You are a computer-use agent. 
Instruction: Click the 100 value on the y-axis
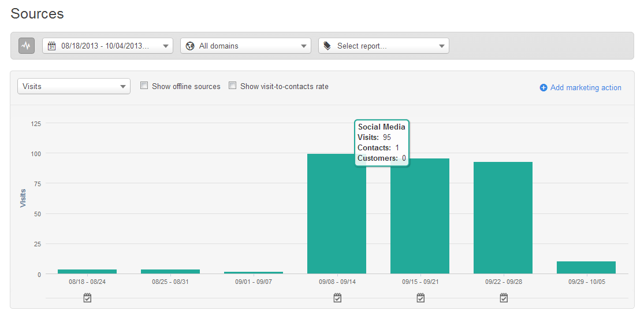pos(36,153)
